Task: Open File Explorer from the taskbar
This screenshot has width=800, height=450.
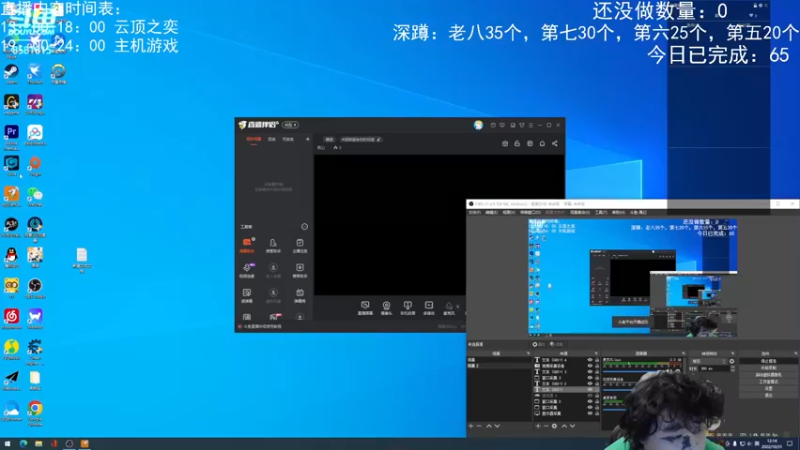Action: click(38, 444)
